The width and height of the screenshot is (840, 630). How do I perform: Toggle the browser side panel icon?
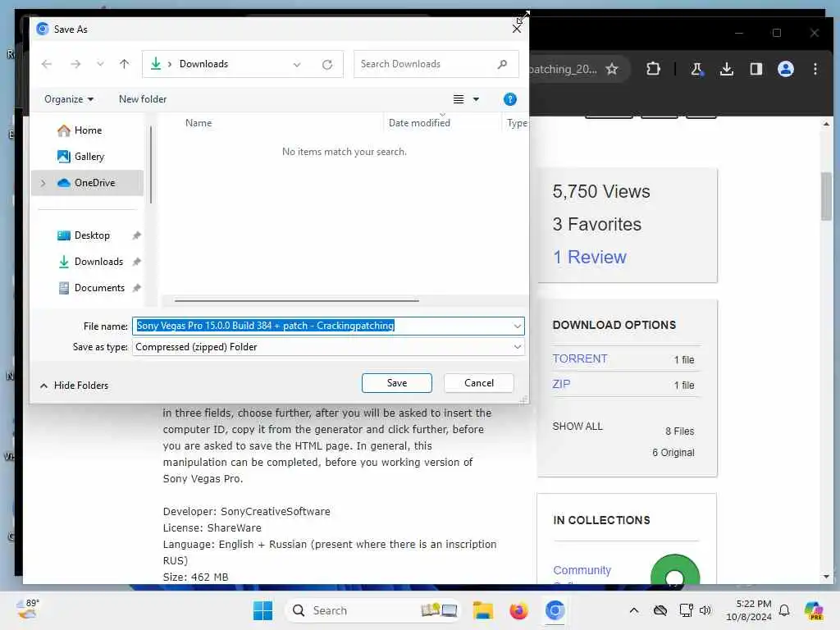click(x=756, y=69)
